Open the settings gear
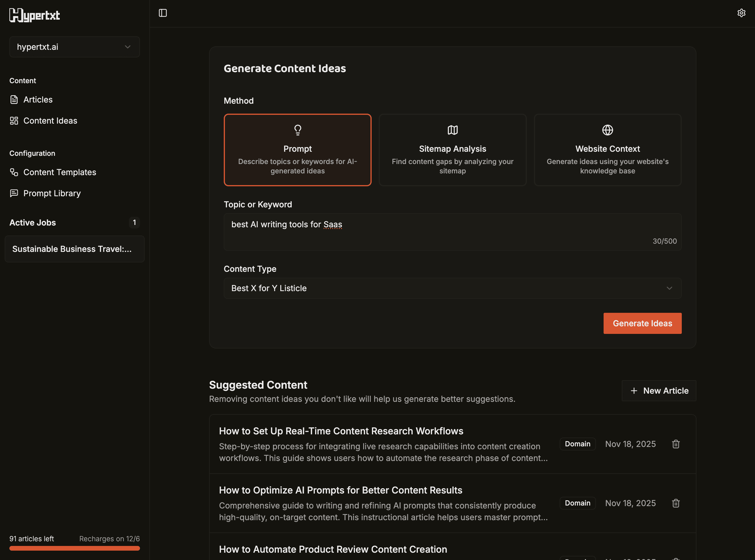Viewport: 755px width, 560px height. tap(742, 13)
